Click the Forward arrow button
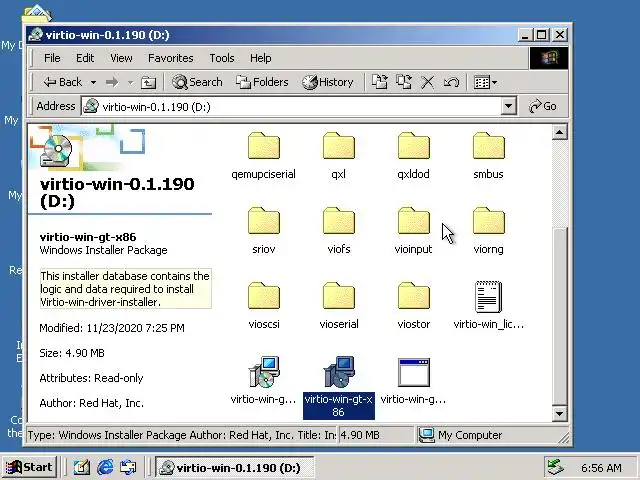 pyautogui.click(x=111, y=82)
